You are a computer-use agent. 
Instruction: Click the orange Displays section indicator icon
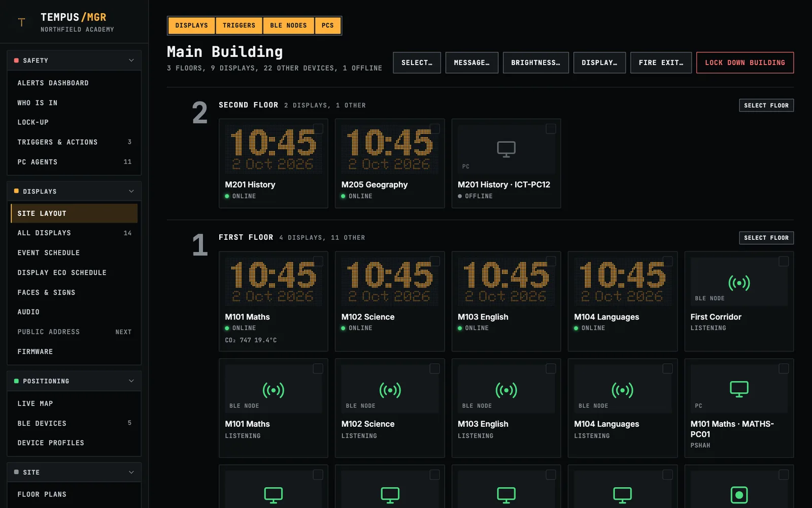(16, 191)
